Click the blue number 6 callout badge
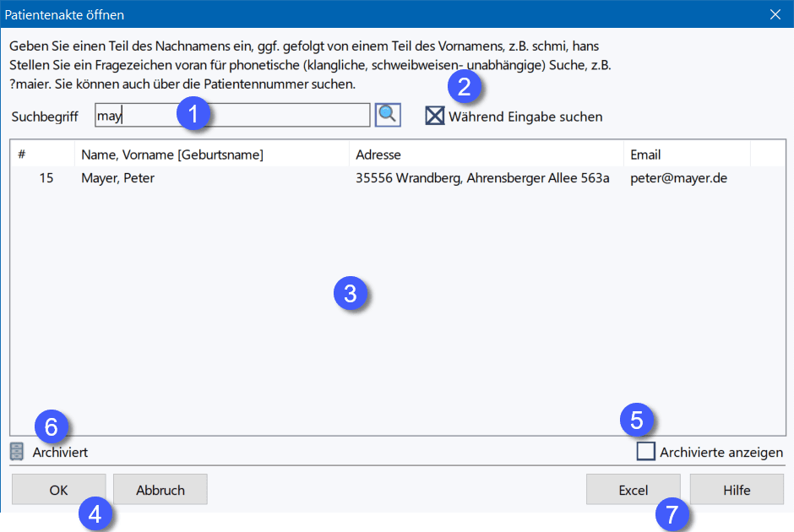Viewport: 794px width, 532px height. pyautogui.click(x=52, y=426)
